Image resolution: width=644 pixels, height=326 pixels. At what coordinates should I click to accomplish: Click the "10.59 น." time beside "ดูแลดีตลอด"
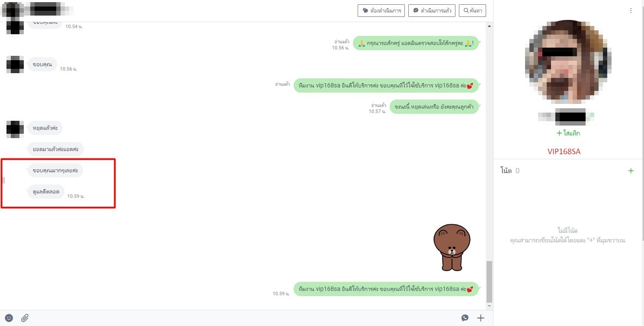(x=76, y=196)
